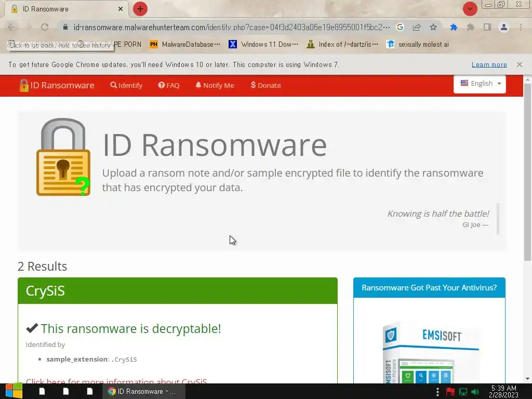This screenshot has width=532, height=399.
Task: Open the Windows Start button
Action: click(x=14, y=391)
